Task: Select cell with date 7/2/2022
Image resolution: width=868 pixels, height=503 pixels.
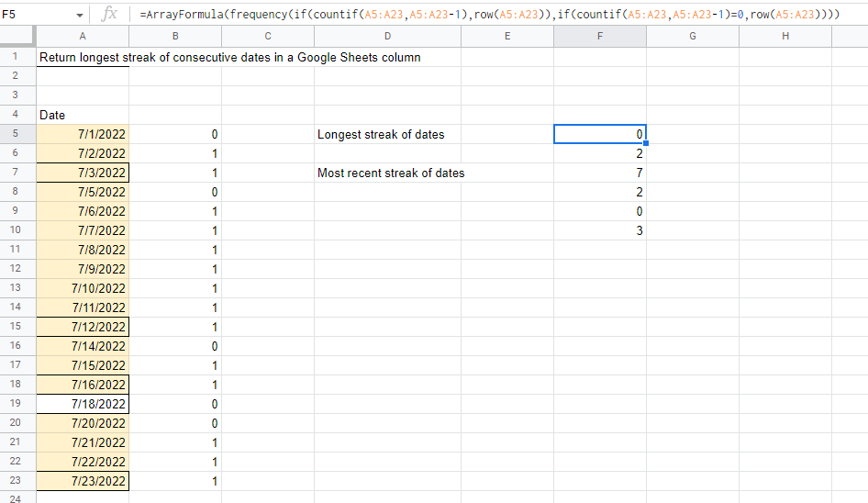Action: pyautogui.click(x=83, y=153)
